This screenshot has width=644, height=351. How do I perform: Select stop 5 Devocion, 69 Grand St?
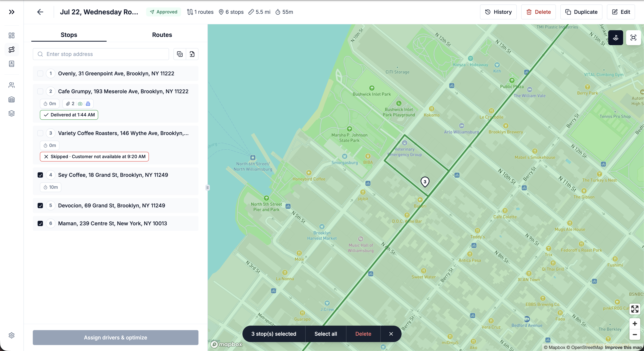coord(116,205)
